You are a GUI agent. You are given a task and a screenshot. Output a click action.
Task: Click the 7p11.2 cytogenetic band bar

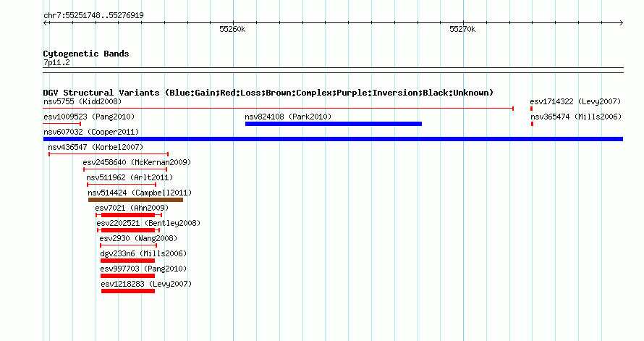pyautogui.click(x=333, y=70)
